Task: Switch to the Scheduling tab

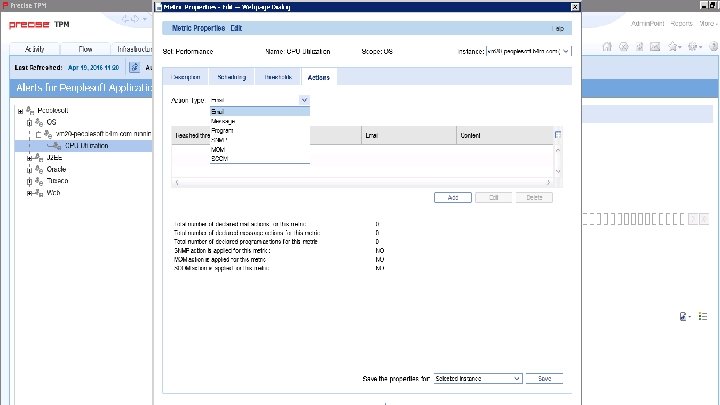Action: click(231, 77)
